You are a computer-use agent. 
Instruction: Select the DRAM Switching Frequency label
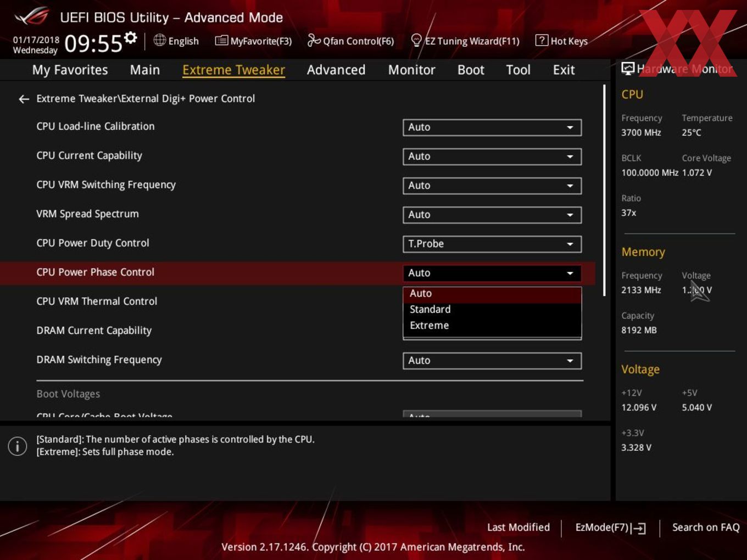click(x=99, y=360)
